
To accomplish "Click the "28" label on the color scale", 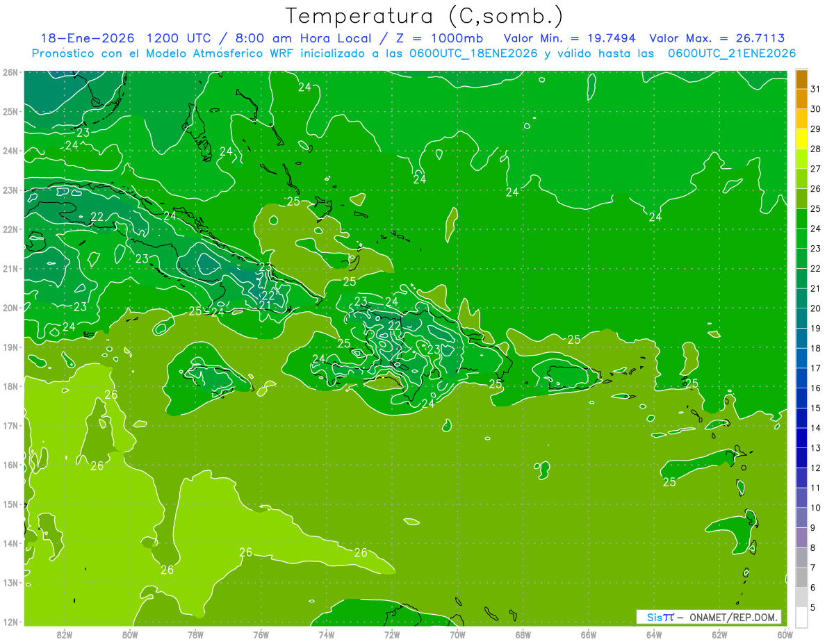I will coord(815,149).
